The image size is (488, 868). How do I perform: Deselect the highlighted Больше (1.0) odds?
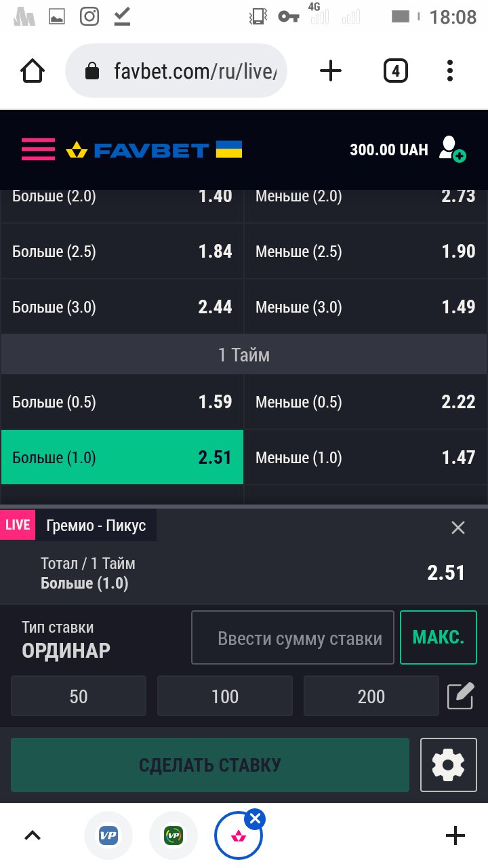coord(122,457)
